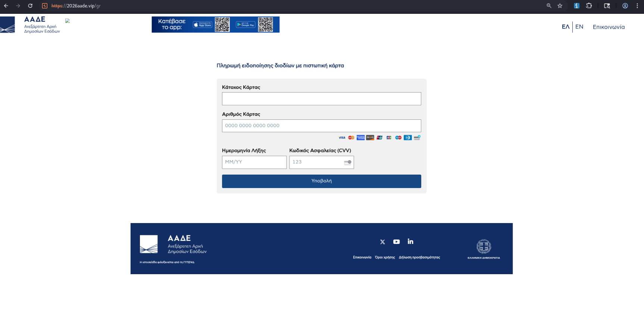Image resolution: width=644 pixels, height=335 pixels.
Task: Reload the page with the refresh icon
Action: [x=30, y=6]
